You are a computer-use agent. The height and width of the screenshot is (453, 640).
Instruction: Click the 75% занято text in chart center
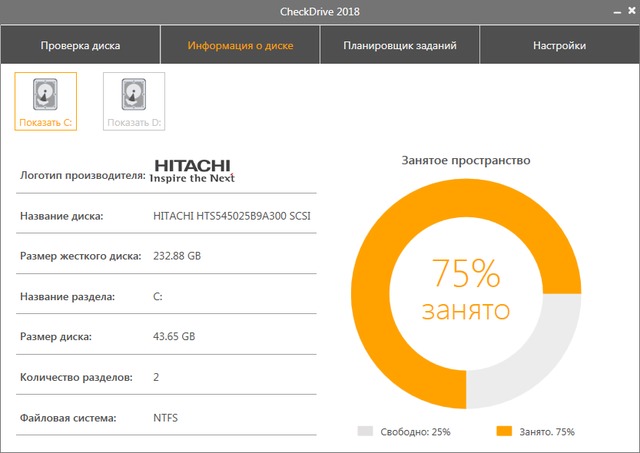[x=465, y=288]
